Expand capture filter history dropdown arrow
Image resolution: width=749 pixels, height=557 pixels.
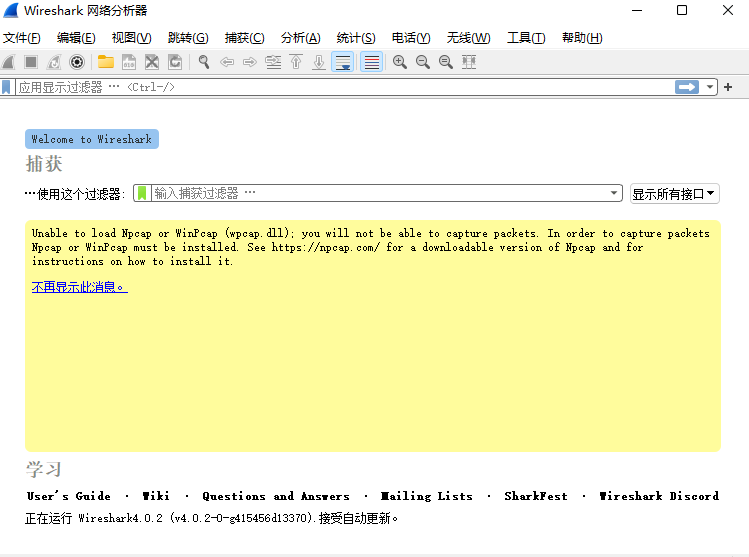614,193
